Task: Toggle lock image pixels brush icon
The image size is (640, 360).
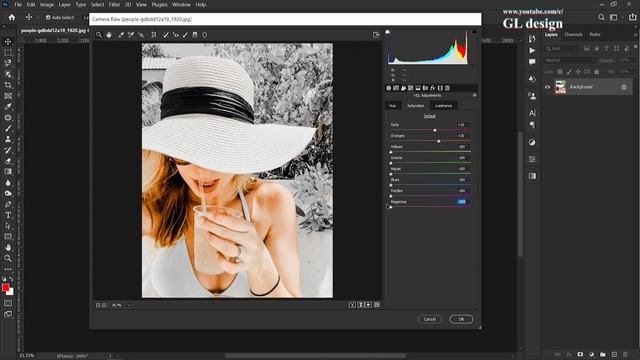Action: [x=569, y=72]
